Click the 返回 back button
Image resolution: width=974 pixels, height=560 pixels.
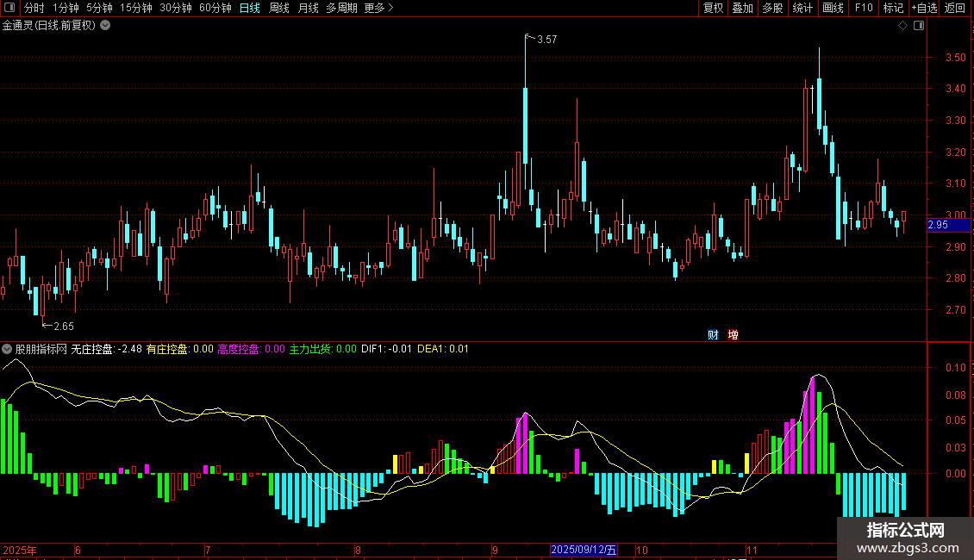click(x=955, y=9)
